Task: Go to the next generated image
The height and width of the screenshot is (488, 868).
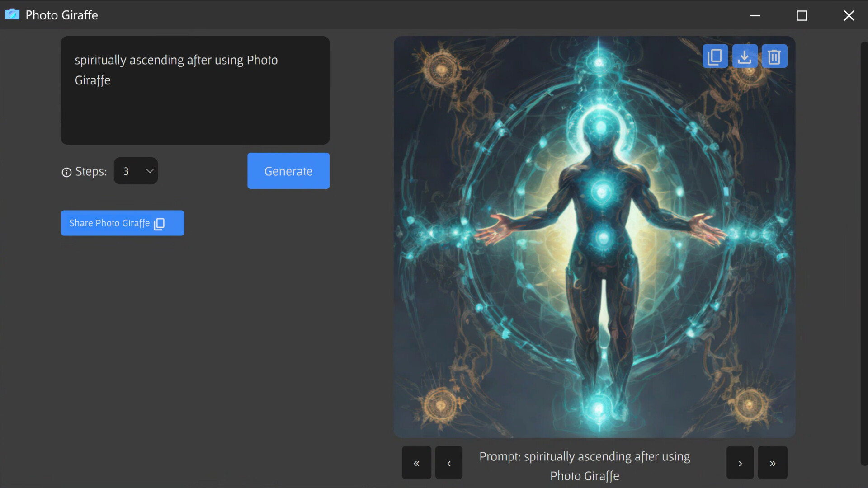Action: click(740, 463)
